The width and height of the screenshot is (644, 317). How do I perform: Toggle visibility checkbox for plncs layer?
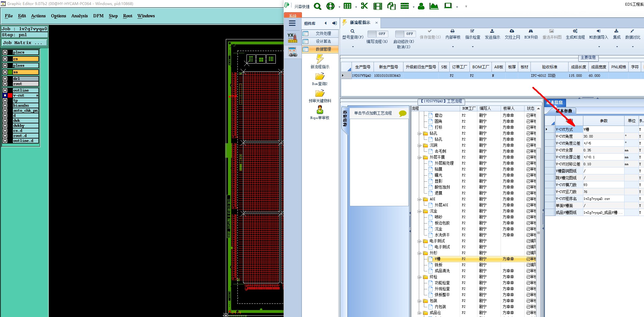tap(5, 52)
